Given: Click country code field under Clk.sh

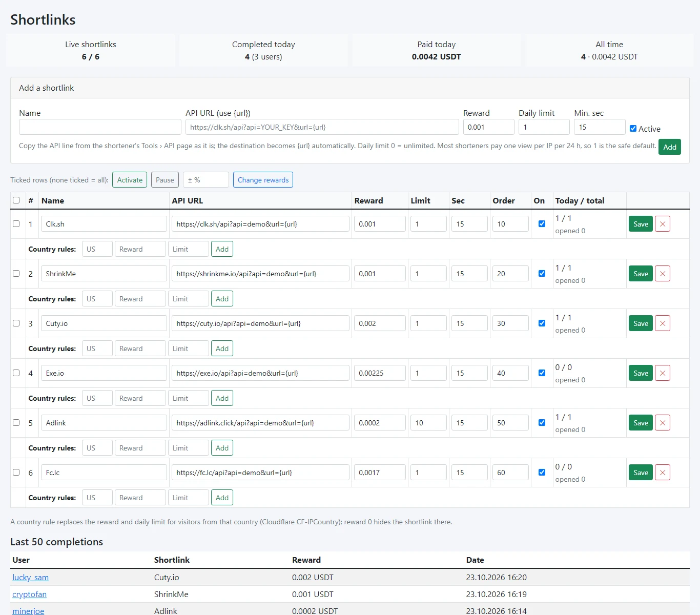Looking at the screenshot, I should 97,249.
